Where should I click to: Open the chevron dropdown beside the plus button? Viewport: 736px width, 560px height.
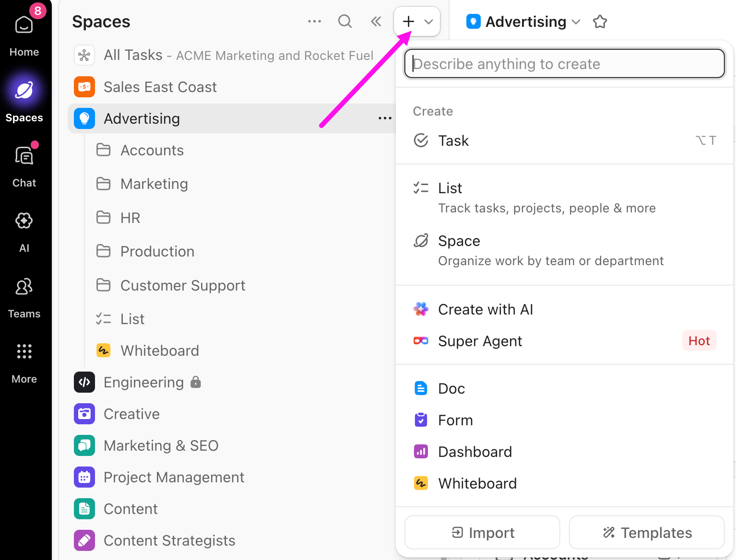428,21
